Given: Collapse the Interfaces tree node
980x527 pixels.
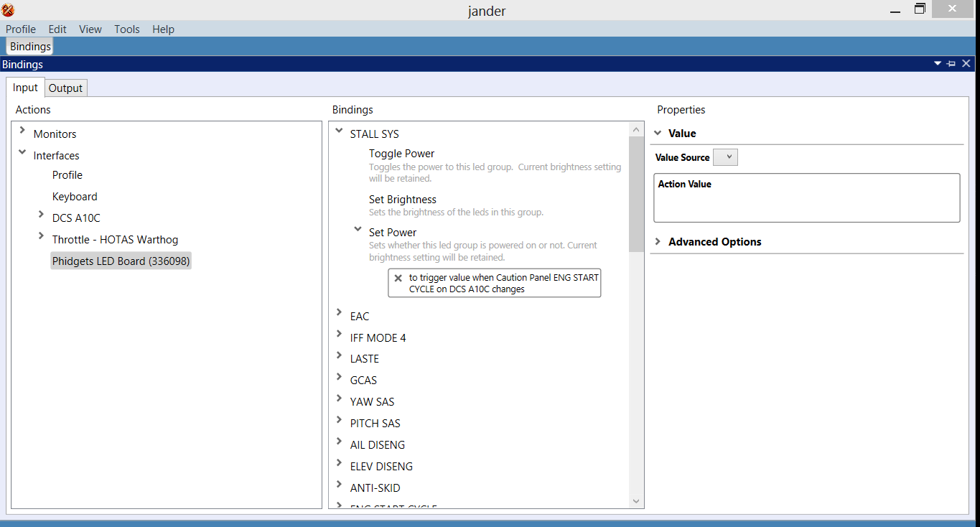Looking at the screenshot, I should coord(22,152).
